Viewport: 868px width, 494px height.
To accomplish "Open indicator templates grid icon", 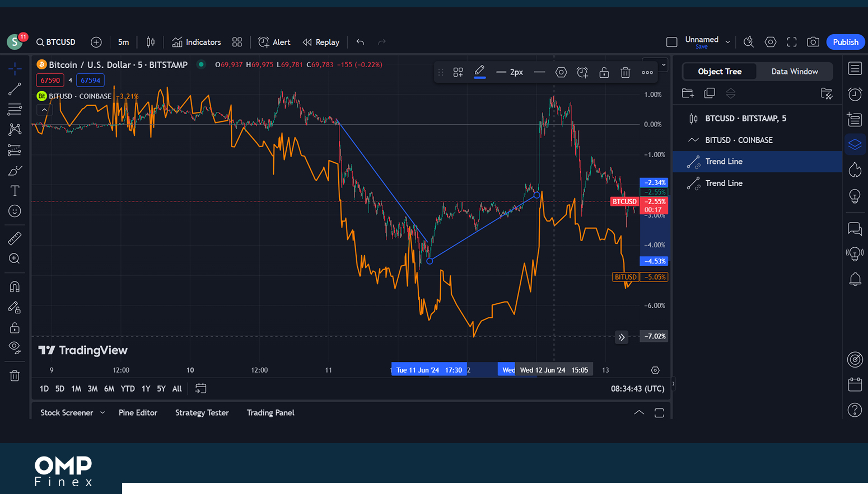I will [237, 42].
